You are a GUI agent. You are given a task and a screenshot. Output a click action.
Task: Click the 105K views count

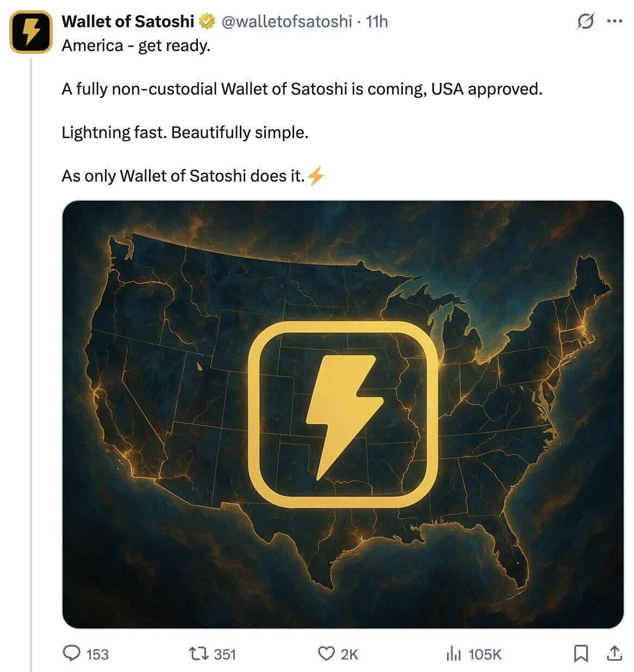pyautogui.click(x=484, y=654)
